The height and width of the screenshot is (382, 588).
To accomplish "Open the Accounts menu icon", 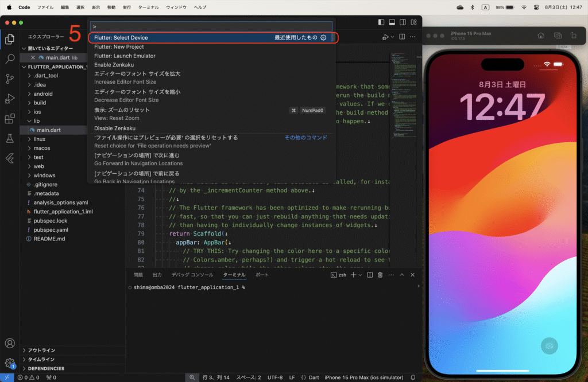I will pos(10,343).
